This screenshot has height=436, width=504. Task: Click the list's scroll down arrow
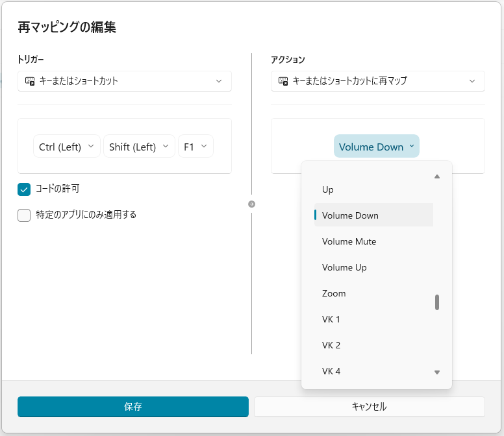tap(437, 372)
